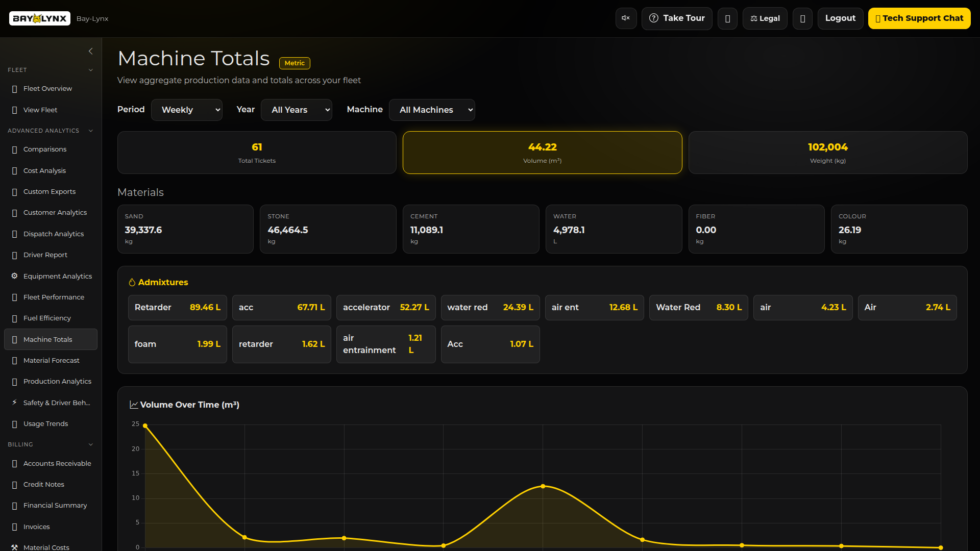Click the icon button left of Logout

pyautogui.click(x=802, y=18)
